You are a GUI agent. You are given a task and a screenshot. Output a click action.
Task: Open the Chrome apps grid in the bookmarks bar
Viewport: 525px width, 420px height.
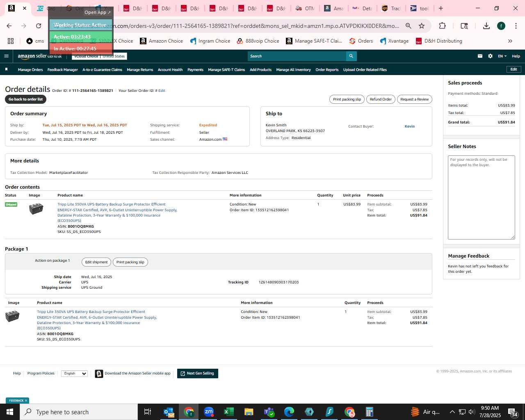(11, 41)
